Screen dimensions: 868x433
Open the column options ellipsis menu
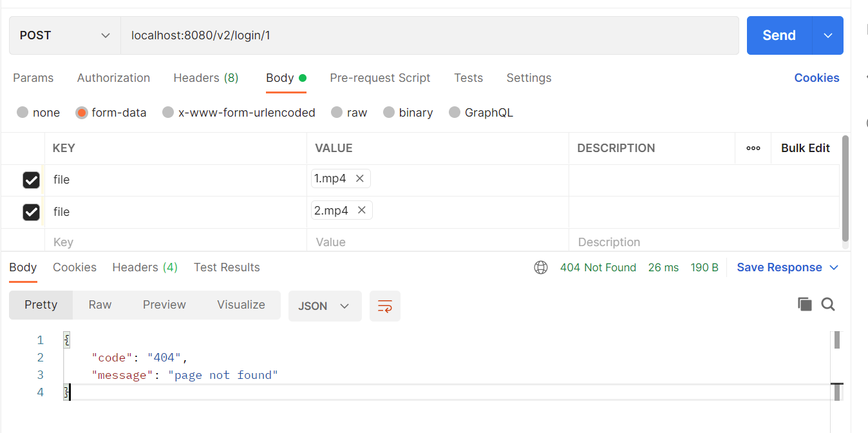click(753, 148)
